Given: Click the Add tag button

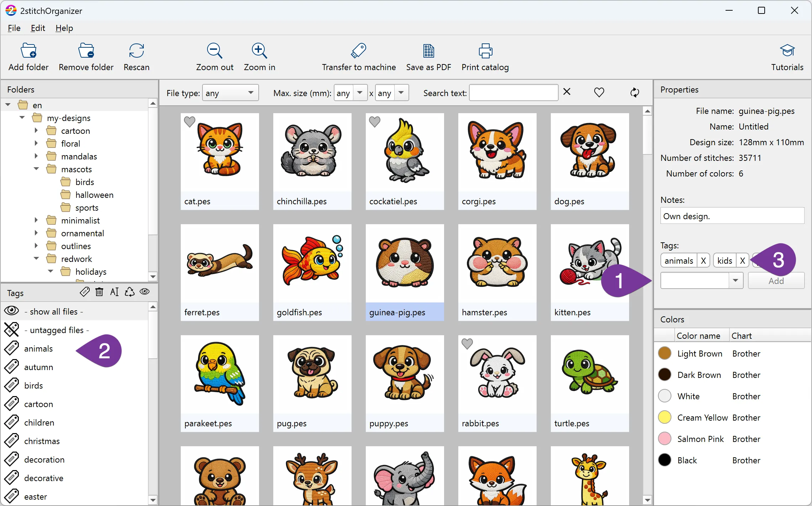Looking at the screenshot, I should coord(776,280).
